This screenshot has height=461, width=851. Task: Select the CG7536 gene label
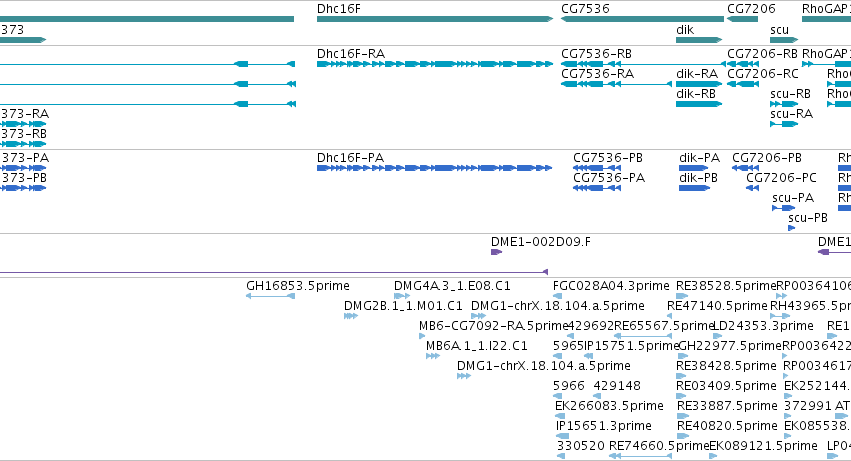click(585, 9)
